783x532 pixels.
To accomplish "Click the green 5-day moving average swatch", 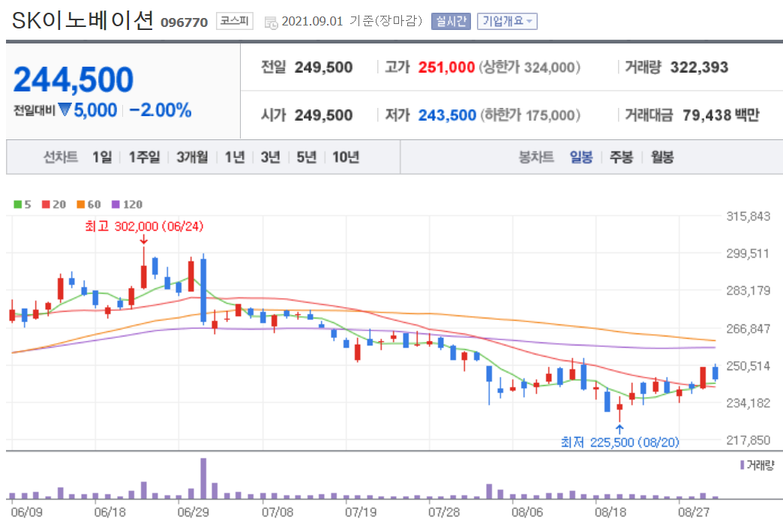I will tap(17, 204).
